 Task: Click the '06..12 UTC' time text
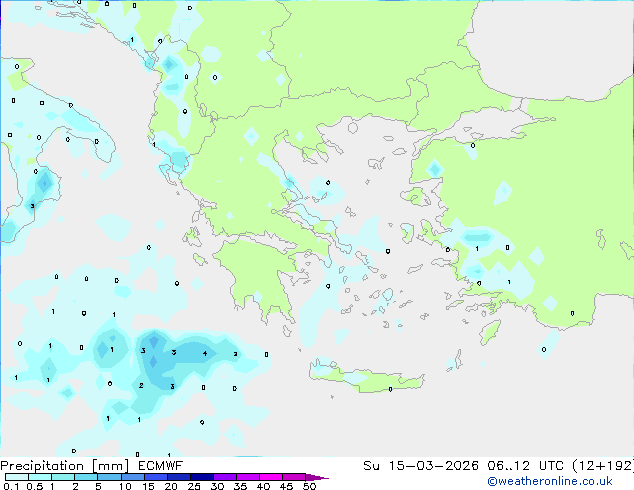525,466
